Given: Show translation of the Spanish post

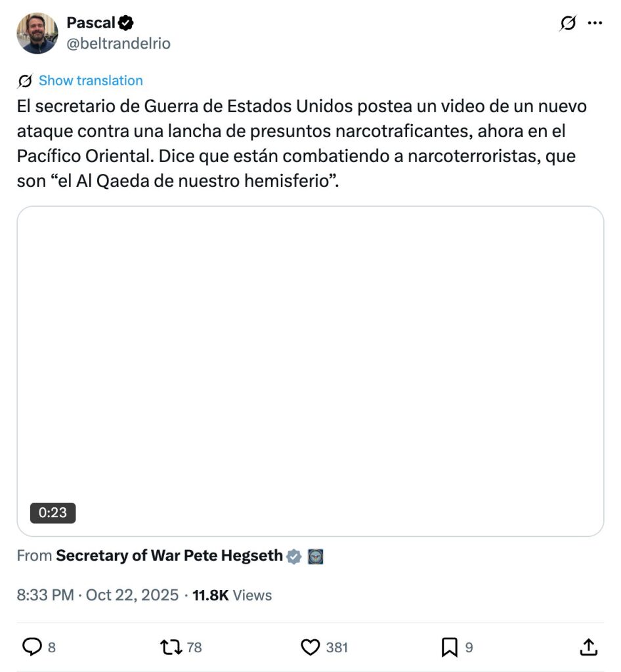Looking at the screenshot, I should [x=91, y=81].
